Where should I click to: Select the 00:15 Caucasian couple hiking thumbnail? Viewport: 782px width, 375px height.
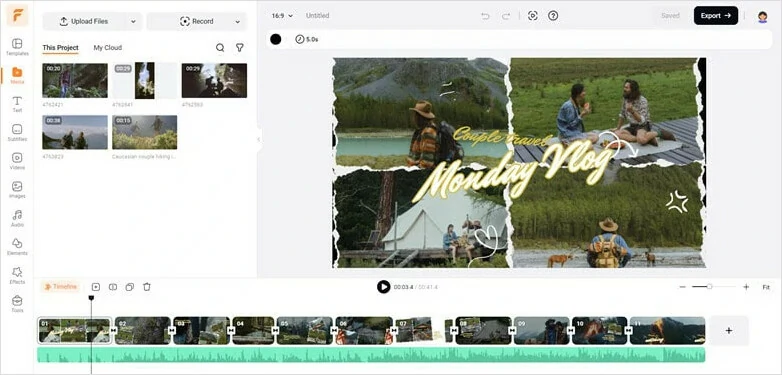[145, 132]
